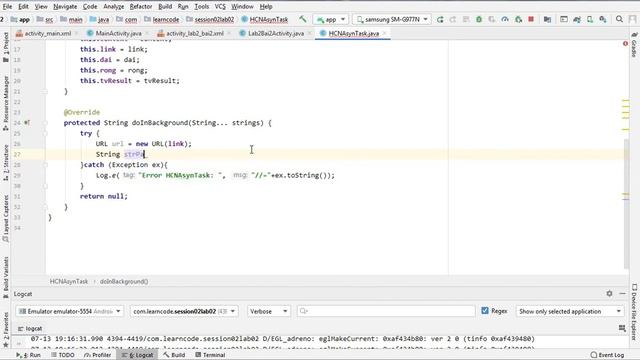Image resolution: width=640 pixels, height=360 pixels.
Task: Open the Resource Manager sidebar panel
Action: point(6,103)
